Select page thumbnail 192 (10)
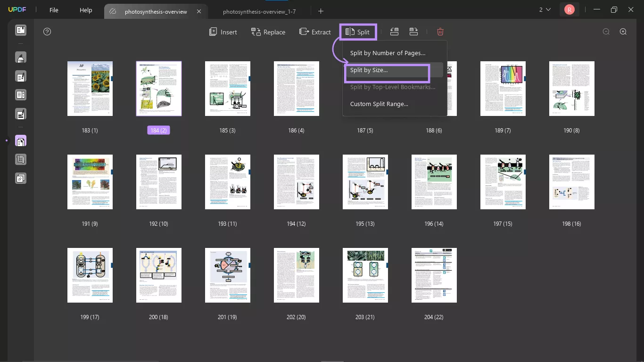This screenshot has height=362, width=644. coord(159,181)
